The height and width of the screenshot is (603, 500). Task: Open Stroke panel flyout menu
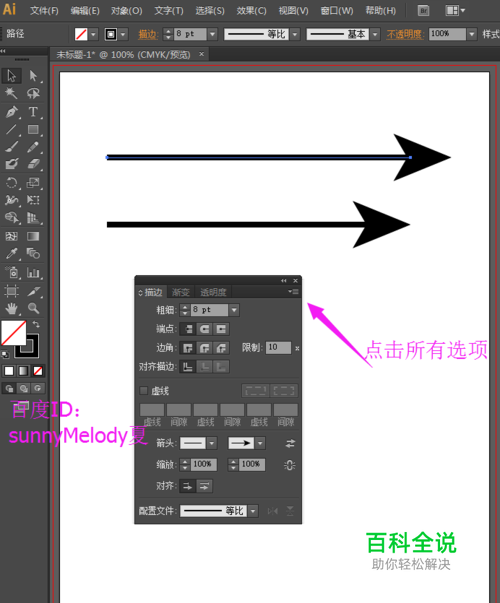coord(293,292)
